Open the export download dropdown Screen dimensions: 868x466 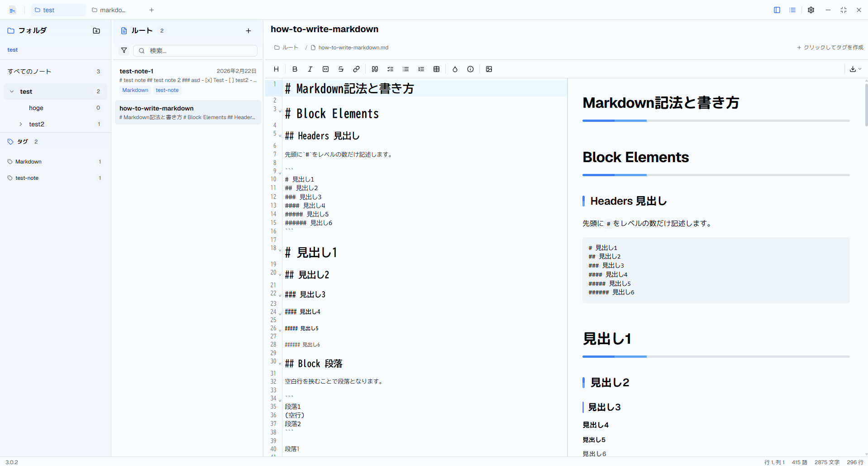(x=855, y=69)
